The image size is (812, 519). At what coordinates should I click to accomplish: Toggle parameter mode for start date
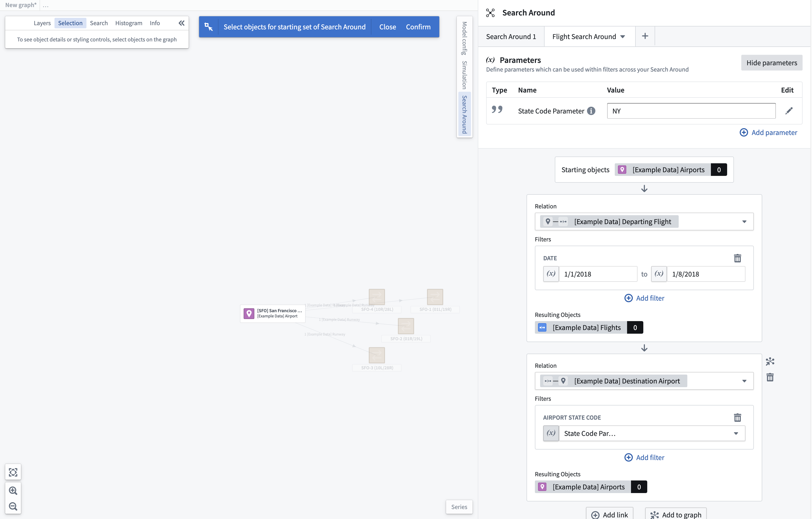click(x=551, y=274)
